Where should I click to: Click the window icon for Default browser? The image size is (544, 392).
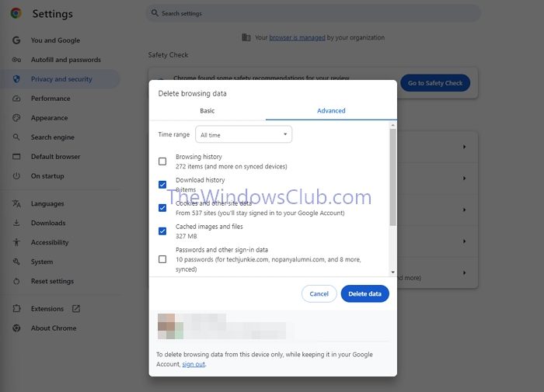pos(16,157)
